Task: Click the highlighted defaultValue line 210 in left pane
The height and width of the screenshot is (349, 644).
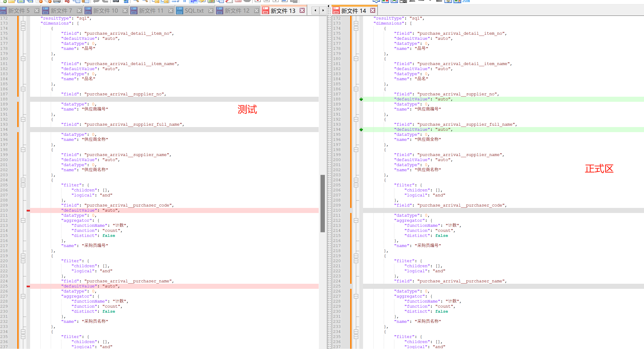Action: [174, 211]
